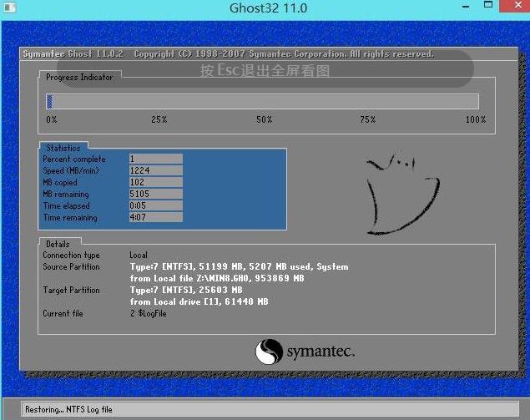Click the Time elapsed label
The height and width of the screenshot is (420, 530).
coord(67,205)
